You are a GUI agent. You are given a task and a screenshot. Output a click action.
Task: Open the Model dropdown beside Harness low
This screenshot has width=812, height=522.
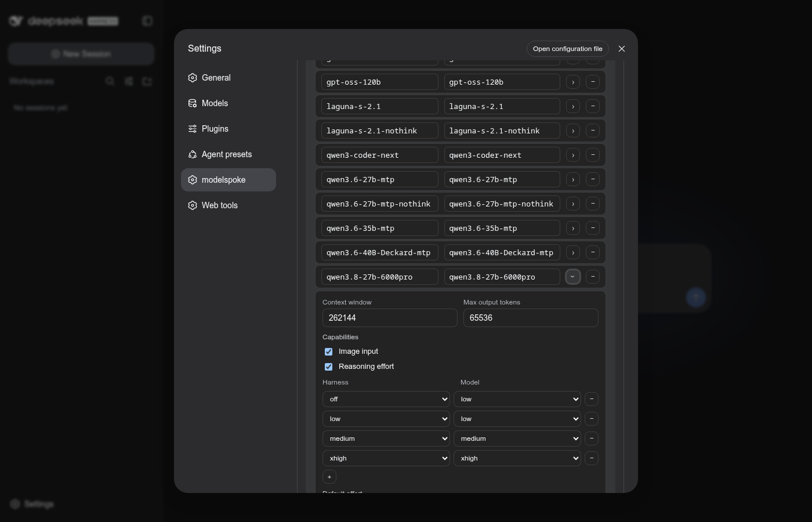click(517, 419)
